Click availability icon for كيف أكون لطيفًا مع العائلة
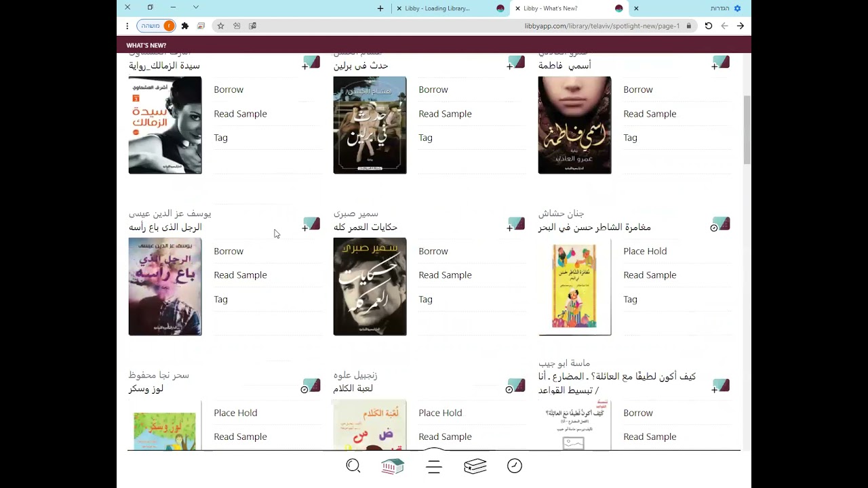868x488 pixels. [721, 386]
